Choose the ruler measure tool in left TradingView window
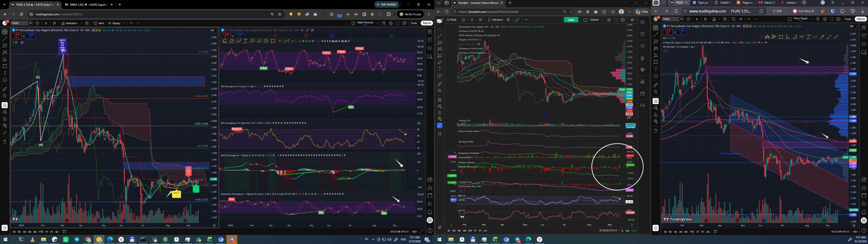Screen dimensions: 868x244 tap(5, 89)
